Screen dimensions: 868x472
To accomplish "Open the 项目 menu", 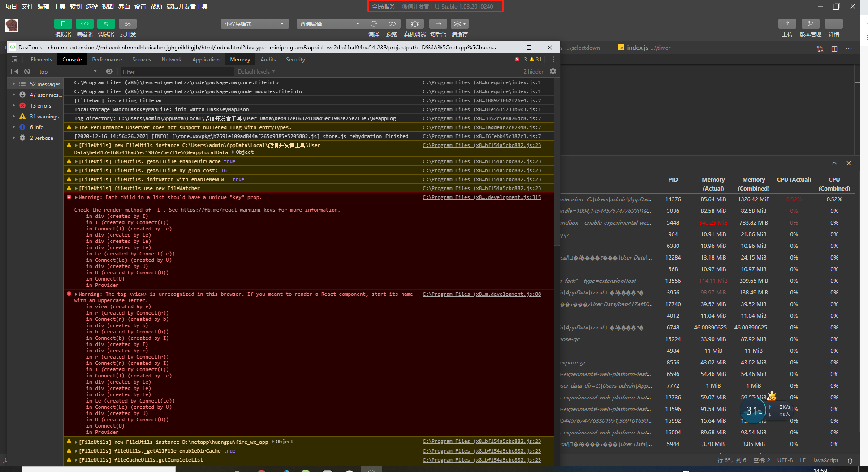I will pos(11,6).
